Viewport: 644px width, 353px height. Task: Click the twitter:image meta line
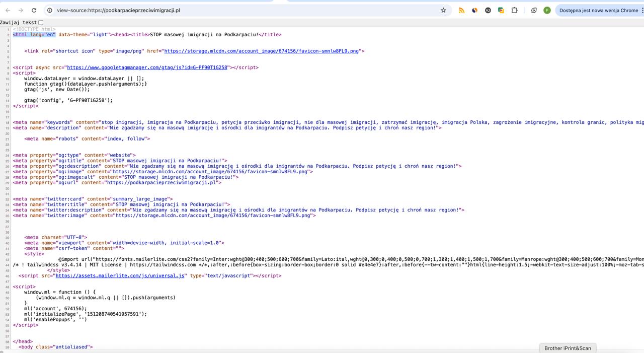point(165,216)
